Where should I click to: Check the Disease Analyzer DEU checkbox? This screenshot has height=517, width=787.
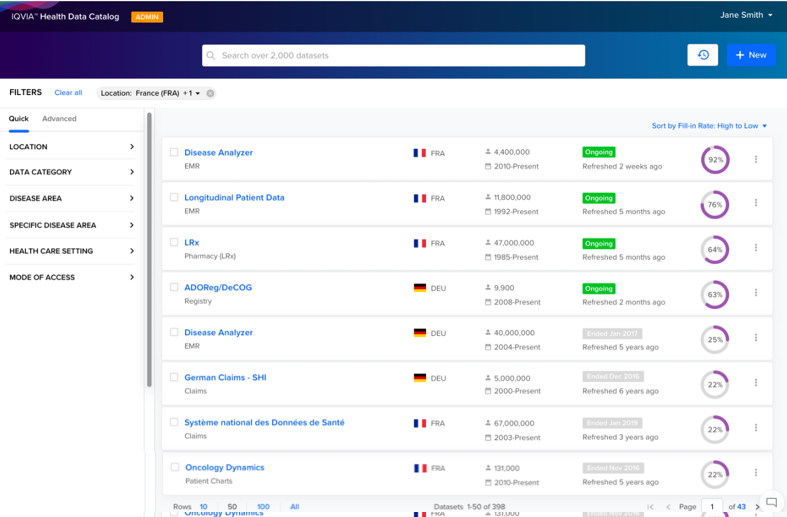174,332
